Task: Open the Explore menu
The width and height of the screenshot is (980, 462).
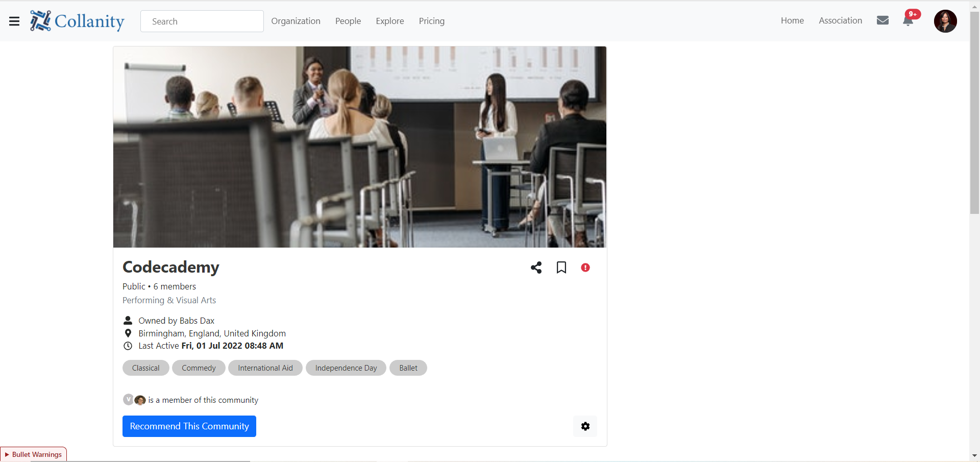Action: 390,21
